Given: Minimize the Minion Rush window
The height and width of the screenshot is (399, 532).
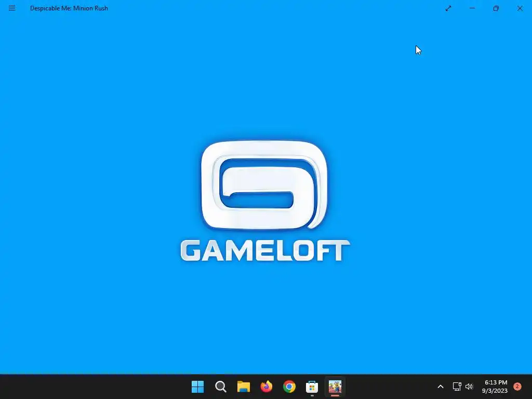Looking at the screenshot, I should (472, 8).
